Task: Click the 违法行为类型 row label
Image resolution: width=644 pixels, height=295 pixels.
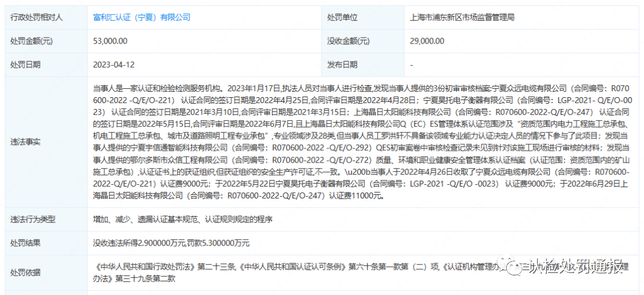Action: point(31,219)
